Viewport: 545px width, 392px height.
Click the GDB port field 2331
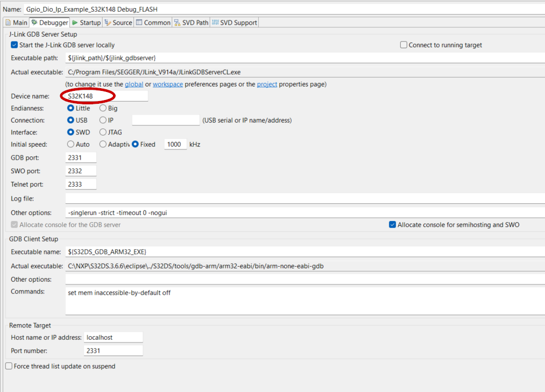[81, 158]
